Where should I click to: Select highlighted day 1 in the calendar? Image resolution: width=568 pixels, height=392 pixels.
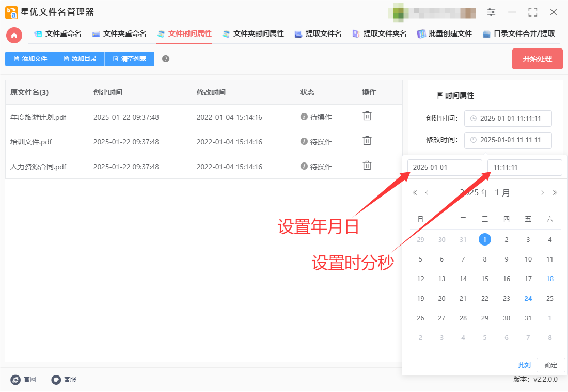click(485, 239)
